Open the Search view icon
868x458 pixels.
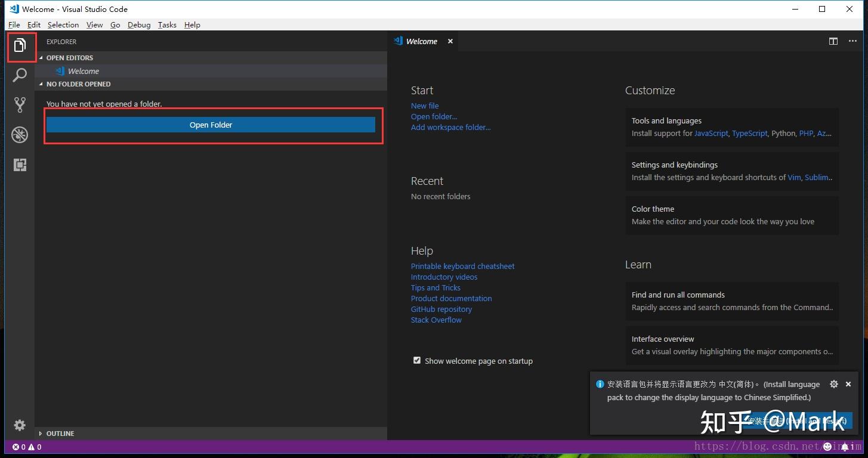coord(20,75)
